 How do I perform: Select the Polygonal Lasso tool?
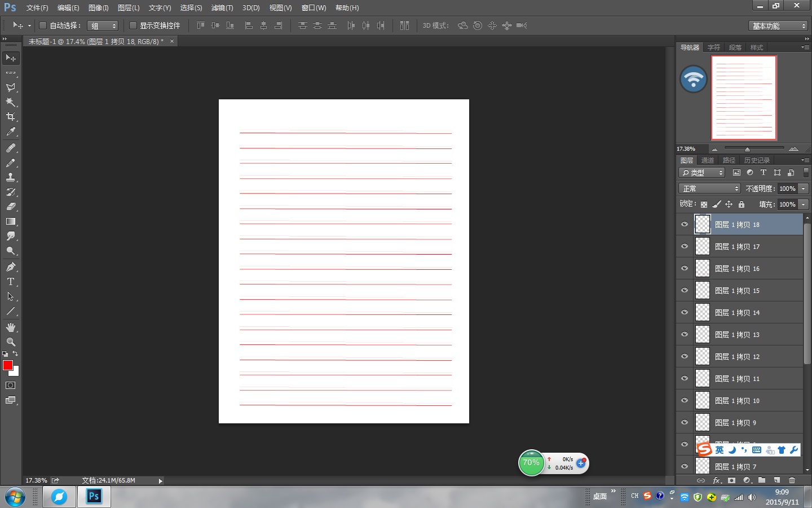pos(11,87)
